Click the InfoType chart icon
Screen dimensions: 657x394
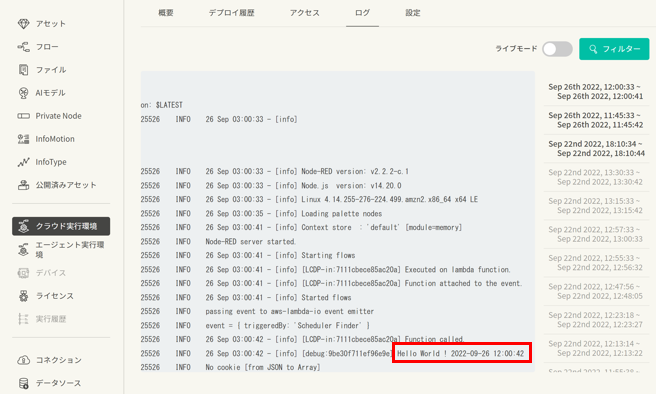click(23, 162)
